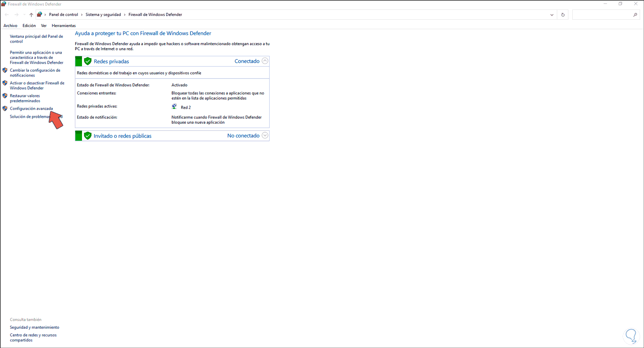Click the green shield of 'Invitado o redes públicas'
Screen dimensions: 644x348
[x=88, y=136]
